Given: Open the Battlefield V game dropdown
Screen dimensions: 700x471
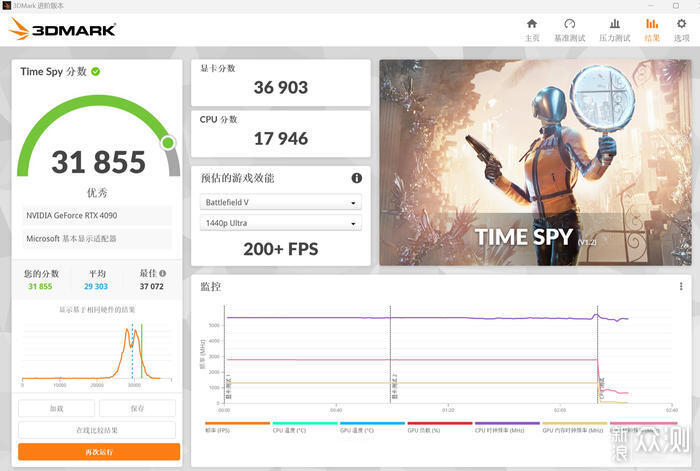Looking at the screenshot, I should 280,202.
